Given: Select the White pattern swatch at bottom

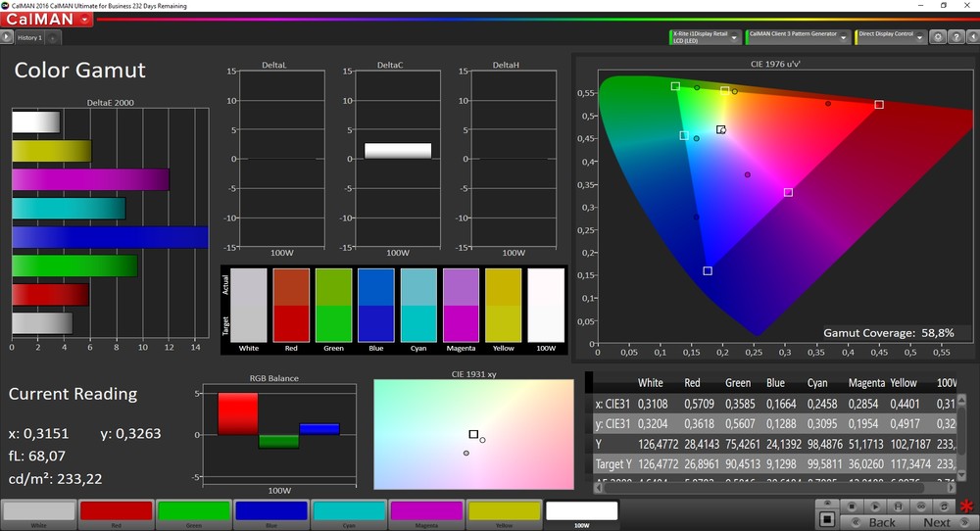Looking at the screenshot, I should tap(39, 513).
